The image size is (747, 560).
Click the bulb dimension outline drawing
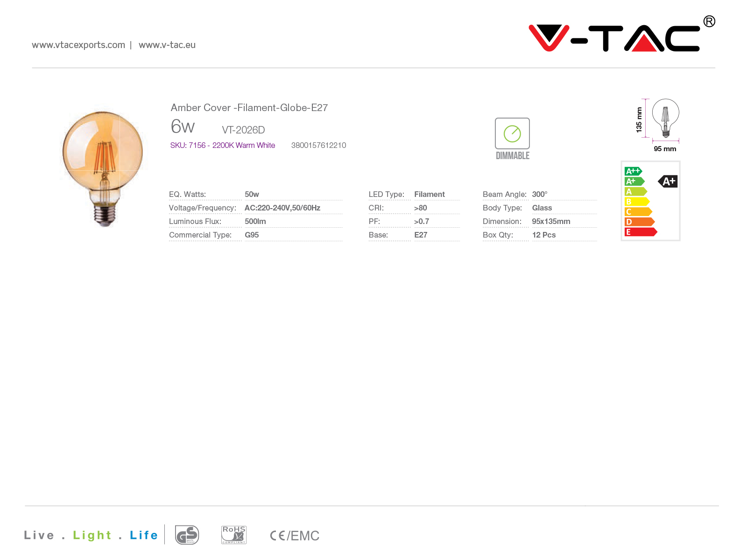point(665,119)
